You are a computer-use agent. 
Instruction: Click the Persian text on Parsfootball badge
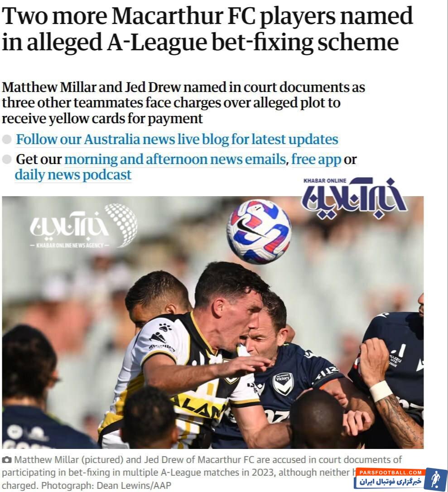pos(390,482)
